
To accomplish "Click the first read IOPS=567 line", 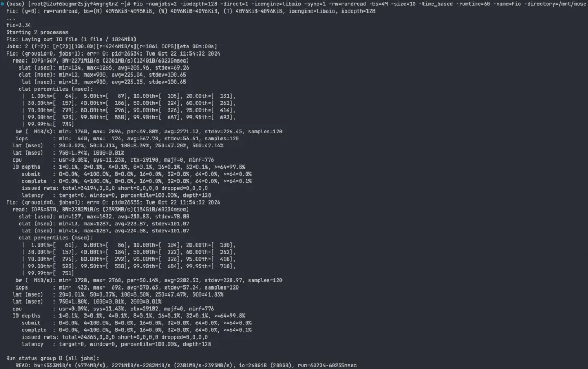I will point(101,61).
